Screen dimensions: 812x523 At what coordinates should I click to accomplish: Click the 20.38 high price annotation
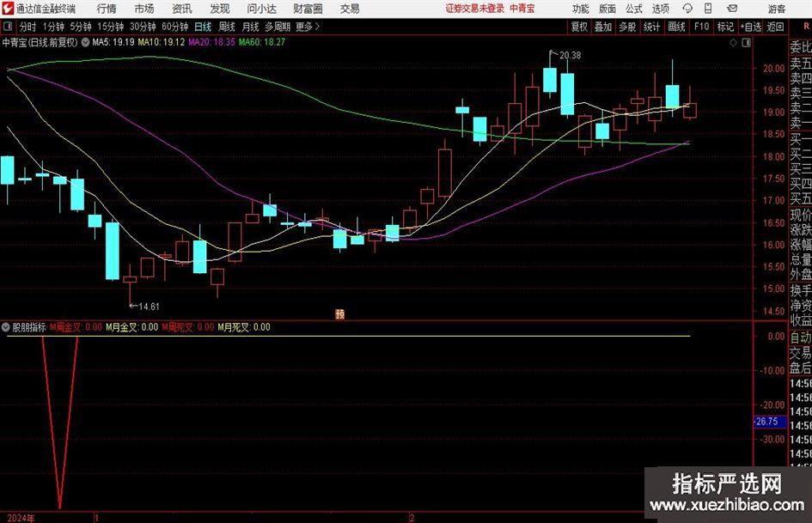click(x=570, y=56)
